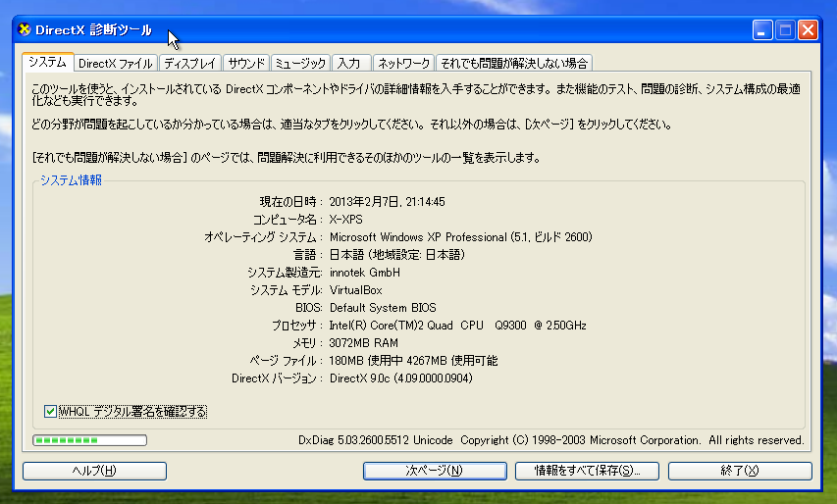Viewport: 837px width, 504px height.
Task: Click the maximize button in the title bar
Action: (x=786, y=30)
